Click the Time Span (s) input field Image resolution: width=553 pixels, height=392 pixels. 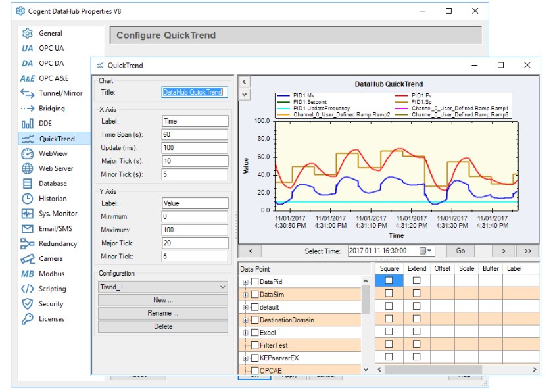pos(195,134)
